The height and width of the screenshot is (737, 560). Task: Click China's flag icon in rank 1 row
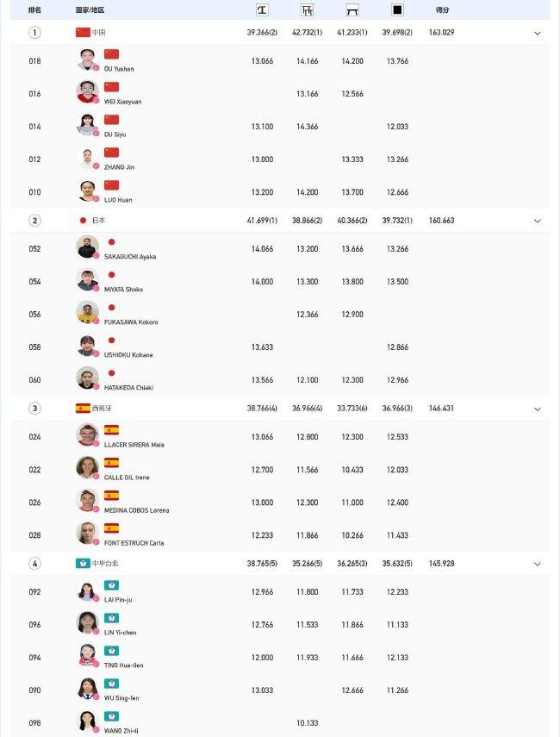pos(83,32)
